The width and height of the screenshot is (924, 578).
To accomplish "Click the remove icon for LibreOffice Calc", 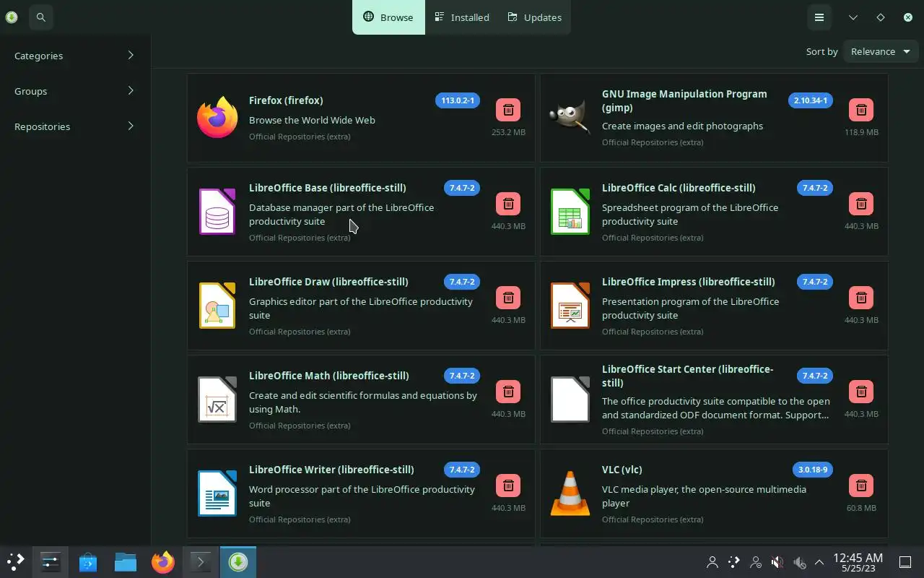I will click(861, 204).
